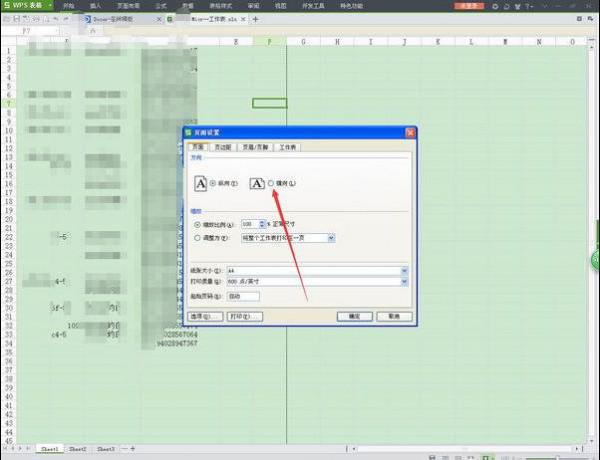Click the plus icon to add new document tab
Screen dimensions: 600x460
256,19
